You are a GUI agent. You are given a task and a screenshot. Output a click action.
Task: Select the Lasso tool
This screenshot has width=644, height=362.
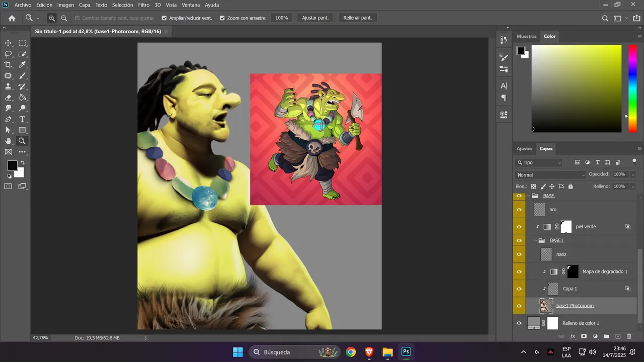coord(8,54)
